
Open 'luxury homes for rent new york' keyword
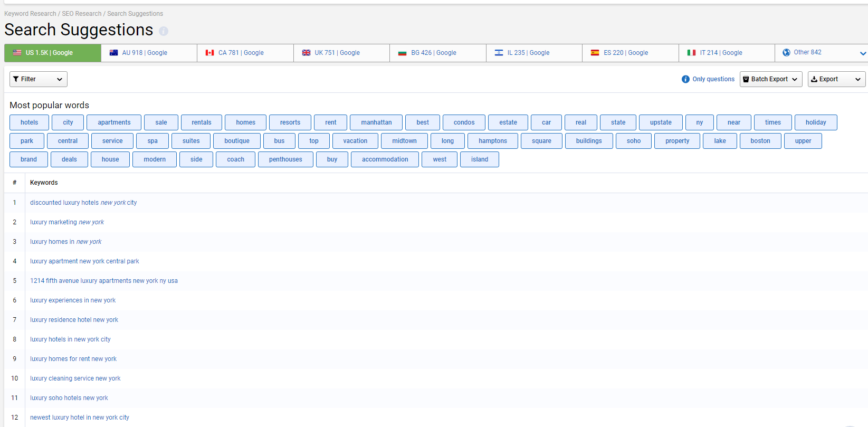click(73, 359)
